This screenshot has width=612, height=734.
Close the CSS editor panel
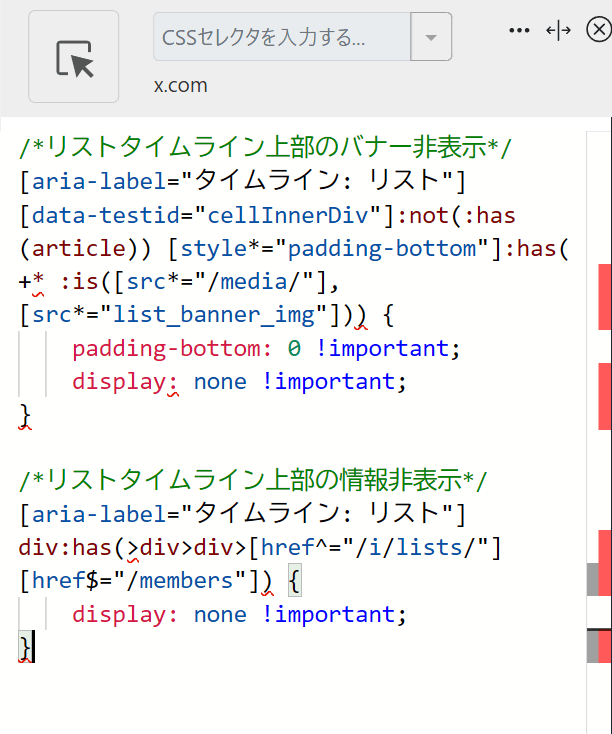point(597,30)
